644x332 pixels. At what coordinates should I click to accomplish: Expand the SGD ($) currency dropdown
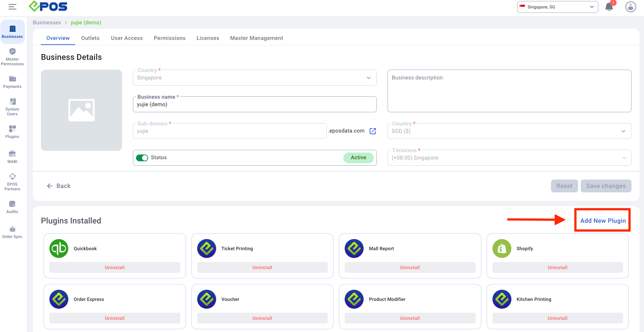[509, 131]
